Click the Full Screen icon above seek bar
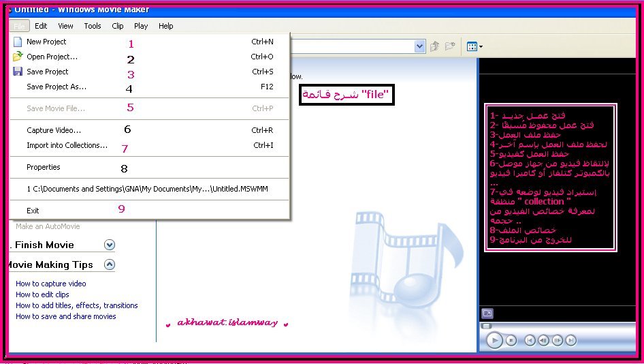Image resolution: width=644 pixels, height=364 pixels. pyautogui.click(x=487, y=314)
